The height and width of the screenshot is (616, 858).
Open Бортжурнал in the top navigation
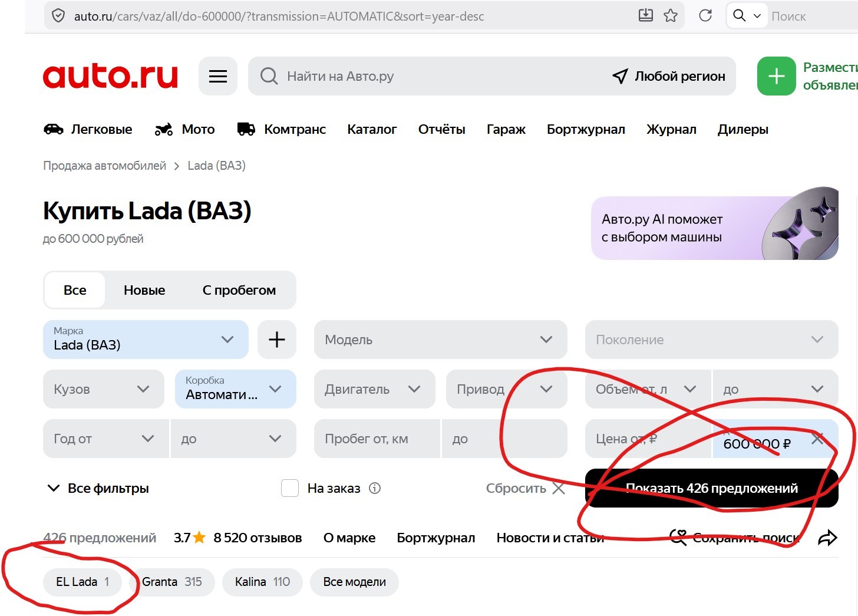(x=586, y=129)
